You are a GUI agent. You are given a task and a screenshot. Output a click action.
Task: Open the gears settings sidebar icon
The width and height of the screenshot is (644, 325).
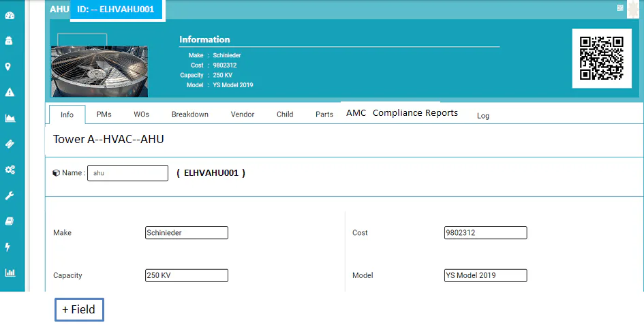click(10, 169)
